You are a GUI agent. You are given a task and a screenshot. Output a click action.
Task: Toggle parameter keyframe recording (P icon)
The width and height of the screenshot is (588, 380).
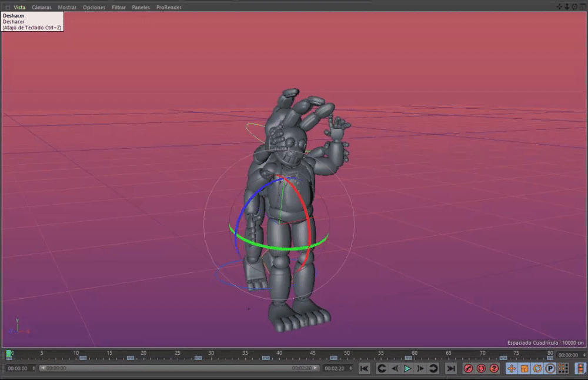pyautogui.click(x=550, y=368)
